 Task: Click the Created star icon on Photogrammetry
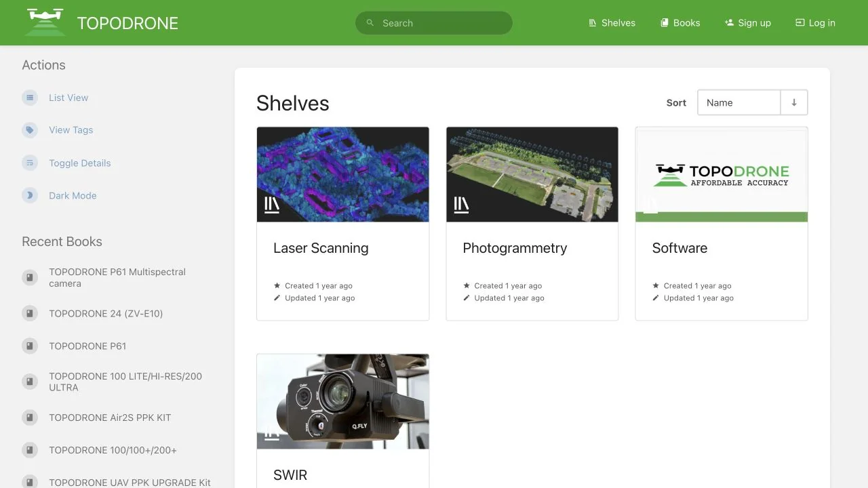pos(467,285)
